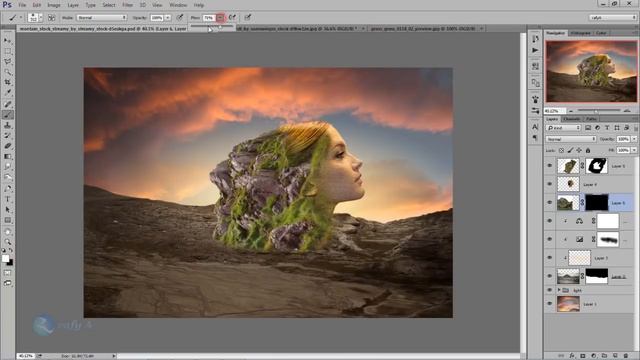Expand the light group in Layers panel
This screenshot has height=360, width=640.
point(559,290)
